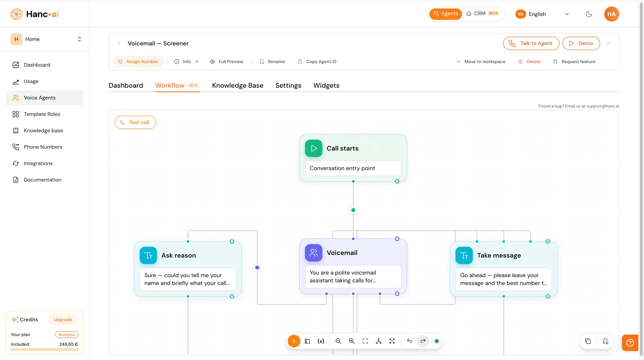Screen dimensions: 644x360
Task: Auto-arrange workflow nodes layout
Action: (379, 341)
